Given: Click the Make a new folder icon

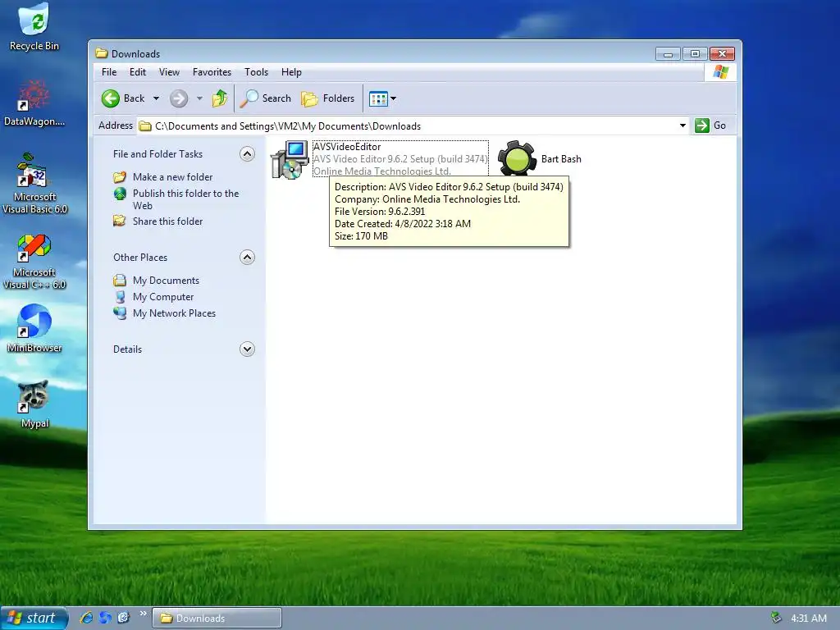Looking at the screenshot, I should click(120, 177).
